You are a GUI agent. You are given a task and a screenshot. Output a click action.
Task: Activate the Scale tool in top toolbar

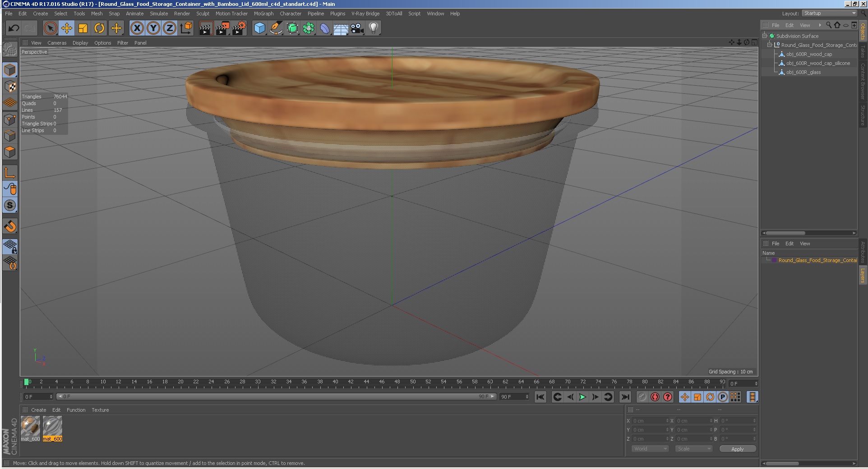click(x=83, y=28)
